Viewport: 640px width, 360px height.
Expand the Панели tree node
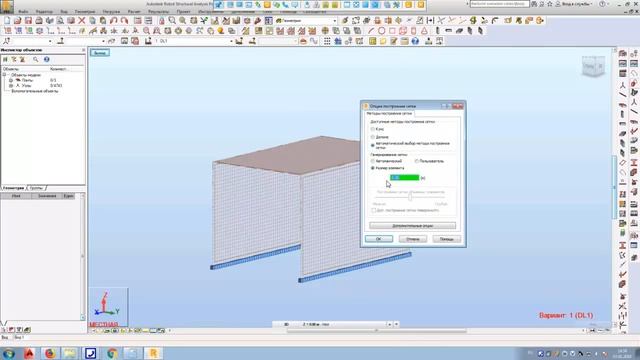coord(11,80)
